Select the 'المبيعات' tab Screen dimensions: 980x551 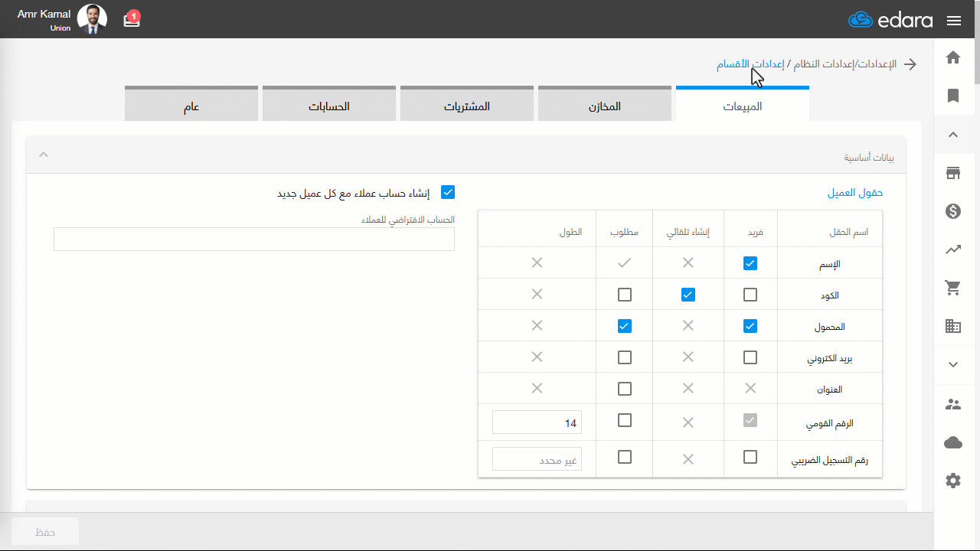[x=743, y=104]
